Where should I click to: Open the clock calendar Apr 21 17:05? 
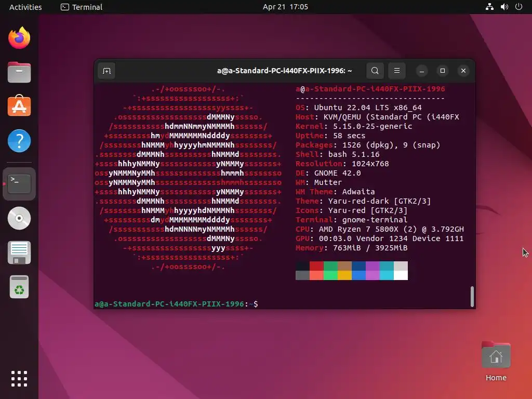285,7
